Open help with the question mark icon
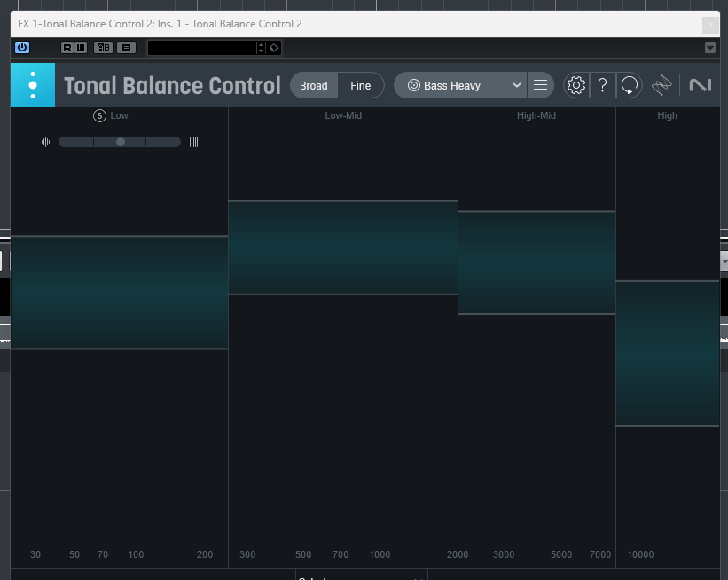 point(603,85)
